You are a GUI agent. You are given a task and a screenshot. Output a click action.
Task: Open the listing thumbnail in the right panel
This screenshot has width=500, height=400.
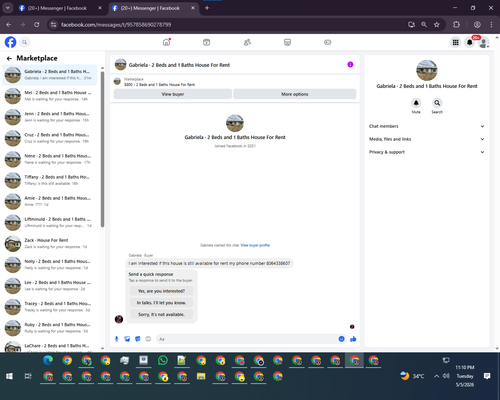pyautogui.click(x=427, y=70)
